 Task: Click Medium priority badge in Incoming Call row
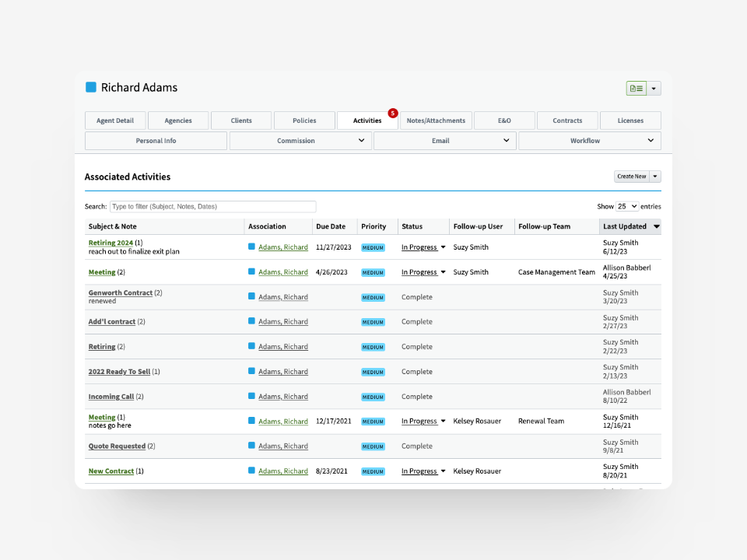pos(373,397)
